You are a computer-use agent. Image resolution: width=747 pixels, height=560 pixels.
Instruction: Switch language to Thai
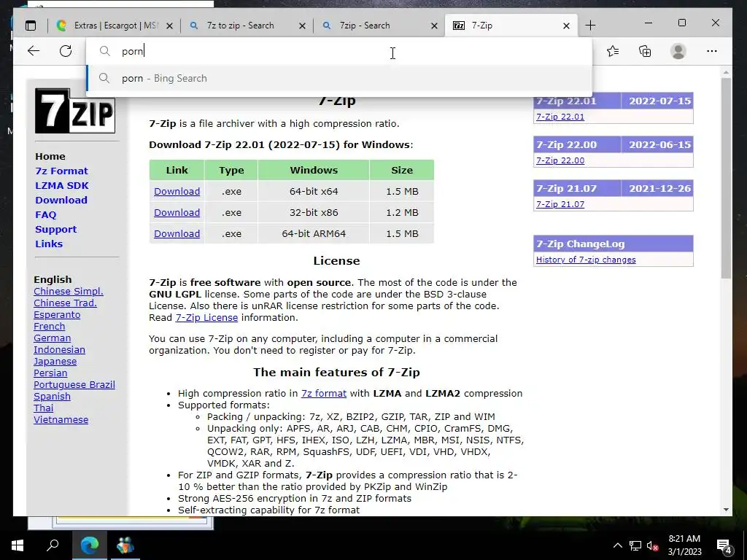(43, 408)
